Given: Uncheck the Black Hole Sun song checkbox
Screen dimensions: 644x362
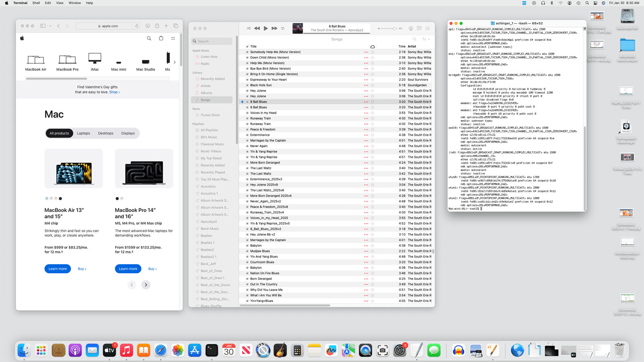Looking at the screenshot, I should pos(247,85).
